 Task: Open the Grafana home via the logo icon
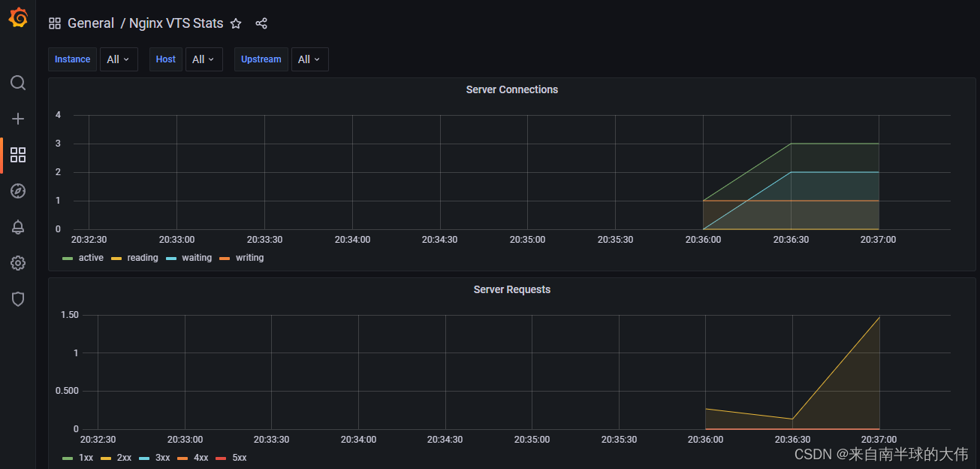(x=17, y=18)
